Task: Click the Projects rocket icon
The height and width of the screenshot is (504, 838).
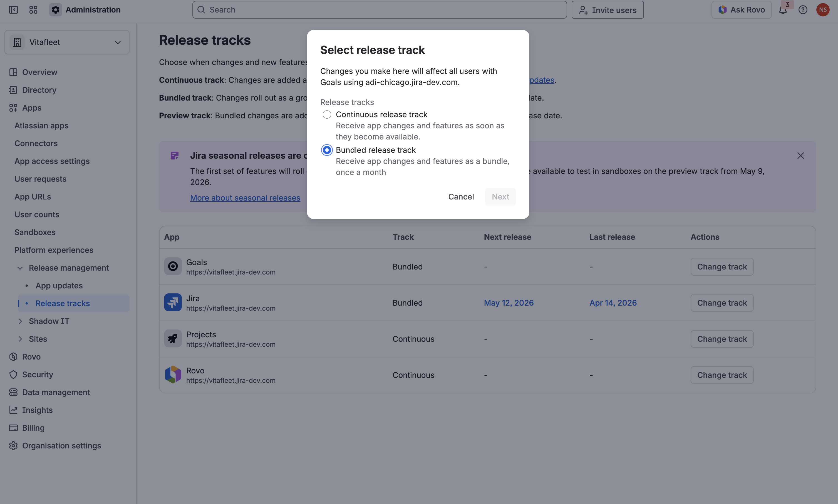Action: [173, 339]
